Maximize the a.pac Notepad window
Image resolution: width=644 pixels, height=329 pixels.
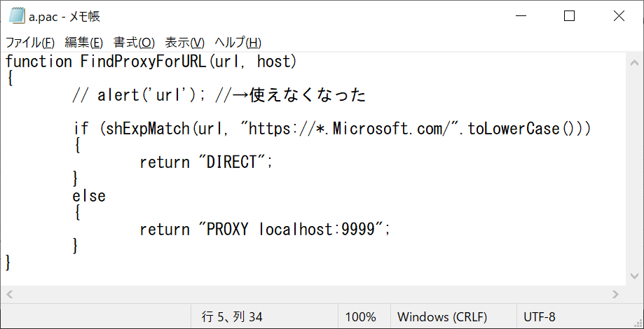click(x=569, y=16)
